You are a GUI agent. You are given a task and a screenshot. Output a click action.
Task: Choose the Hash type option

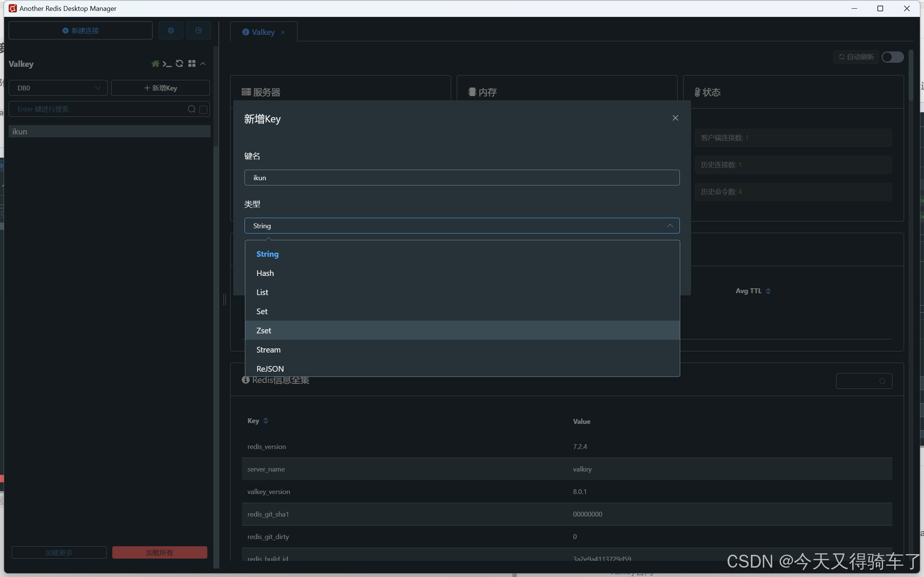click(x=265, y=273)
